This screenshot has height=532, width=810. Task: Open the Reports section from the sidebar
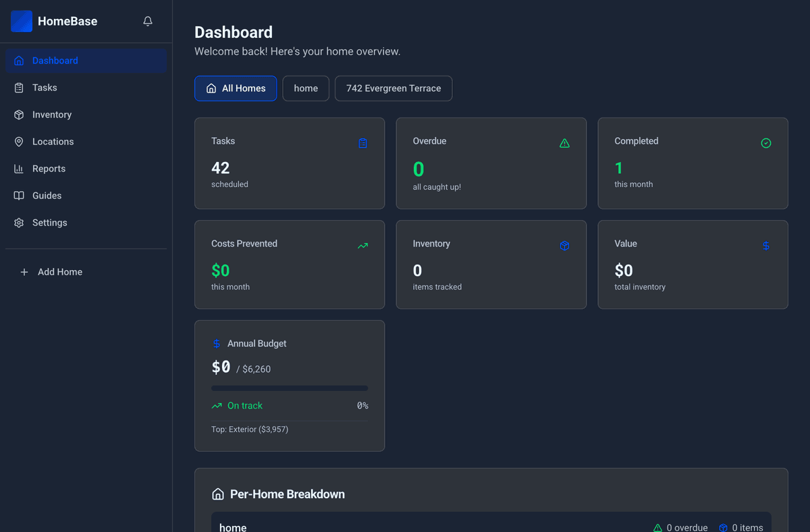[48, 168]
